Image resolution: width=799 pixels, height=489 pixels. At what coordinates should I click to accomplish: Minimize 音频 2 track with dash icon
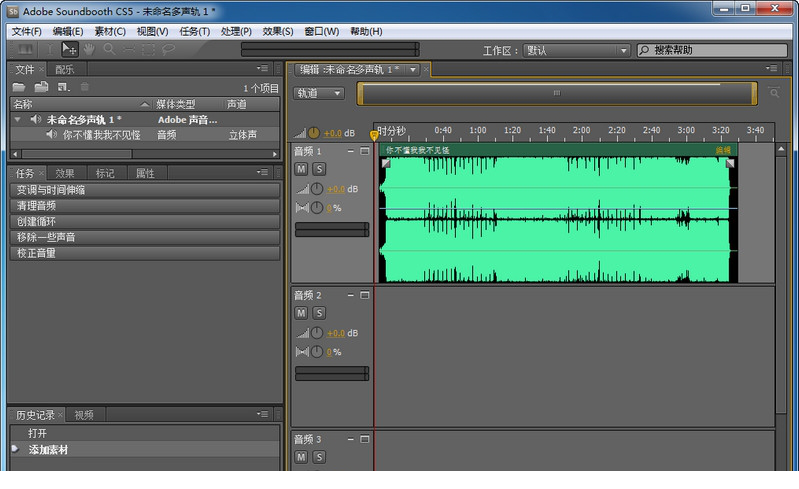[x=351, y=295]
